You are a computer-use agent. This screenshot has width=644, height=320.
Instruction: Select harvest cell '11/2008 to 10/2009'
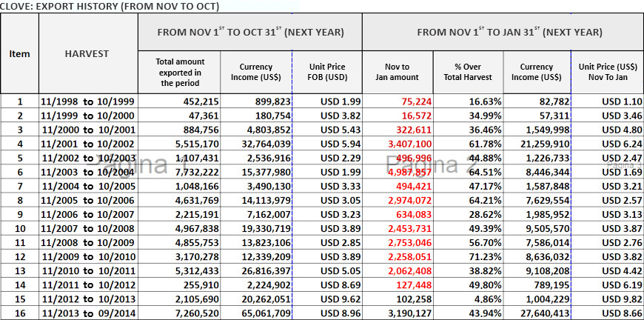(x=88, y=243)
